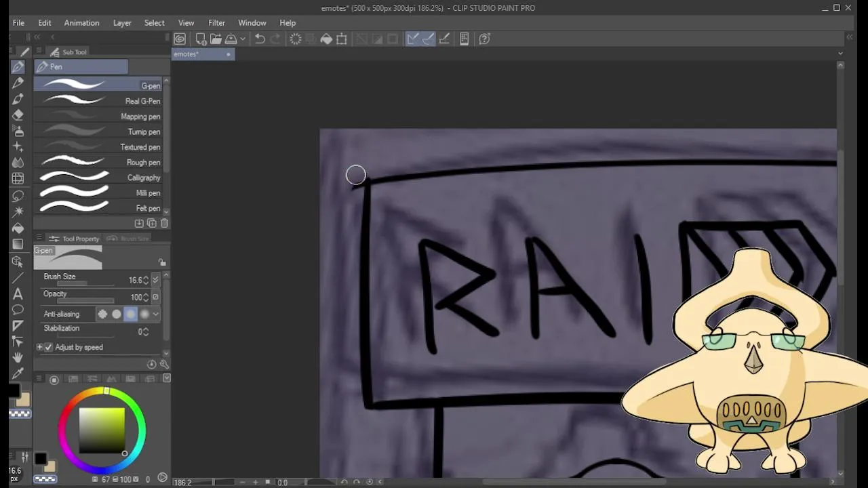Select the black main color swatch
The image size is (868, 488).
click(x=41, y=460)
